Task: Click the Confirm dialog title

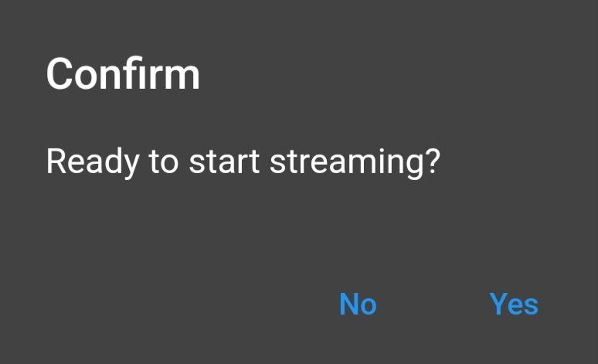Action: tap(123, 75)
